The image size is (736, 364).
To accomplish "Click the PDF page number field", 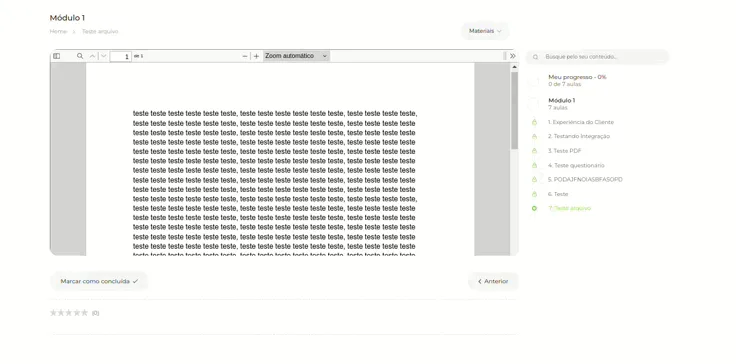I will pos(121,56).
